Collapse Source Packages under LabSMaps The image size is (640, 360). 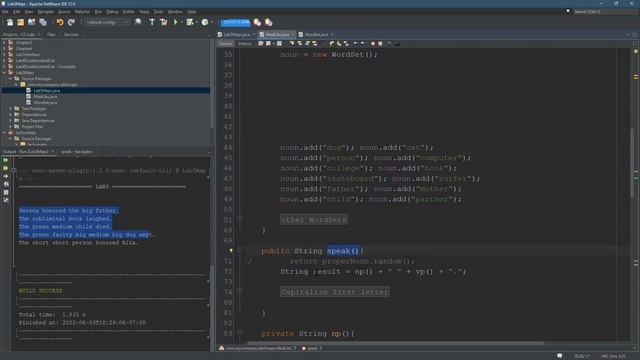[10, 78]
